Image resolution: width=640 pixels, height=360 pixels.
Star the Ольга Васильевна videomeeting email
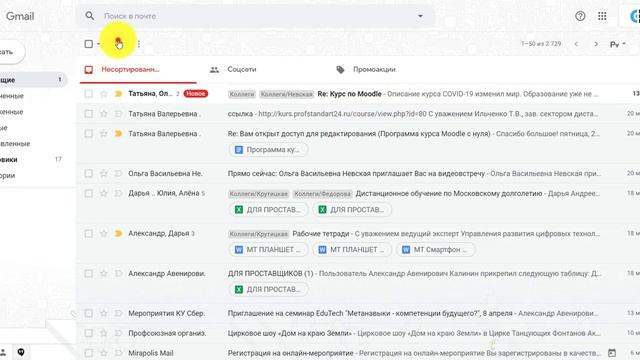click(x=104, y=173)
